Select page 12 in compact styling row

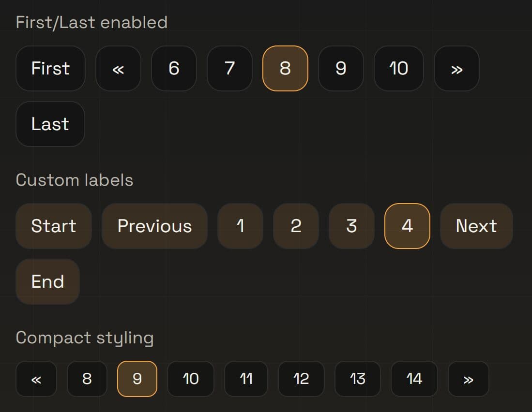(x=301, y=379)
